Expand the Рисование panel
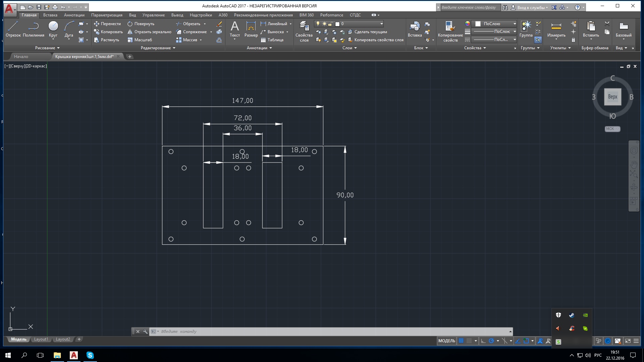Image resolution: width=644 pixels, height=362 pixels. click(x=47, y=48)
